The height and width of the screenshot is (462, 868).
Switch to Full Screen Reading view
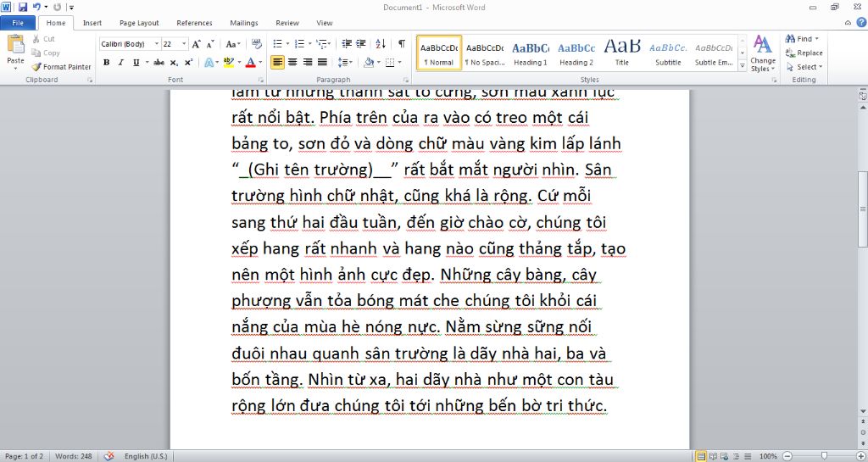[713, 456]
